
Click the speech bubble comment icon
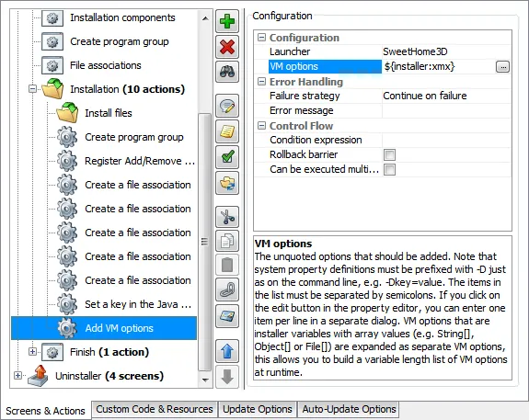pyautogui.click(x=227, y=106)
